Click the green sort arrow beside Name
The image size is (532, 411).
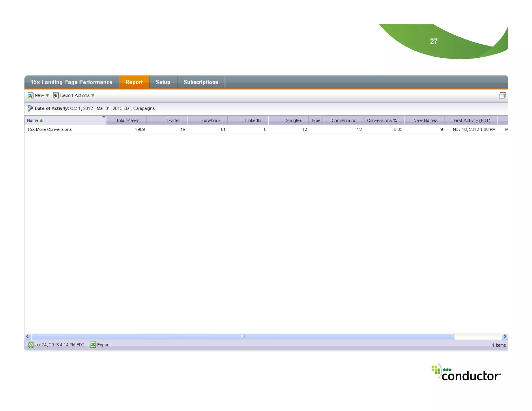[x=41, y=121]
